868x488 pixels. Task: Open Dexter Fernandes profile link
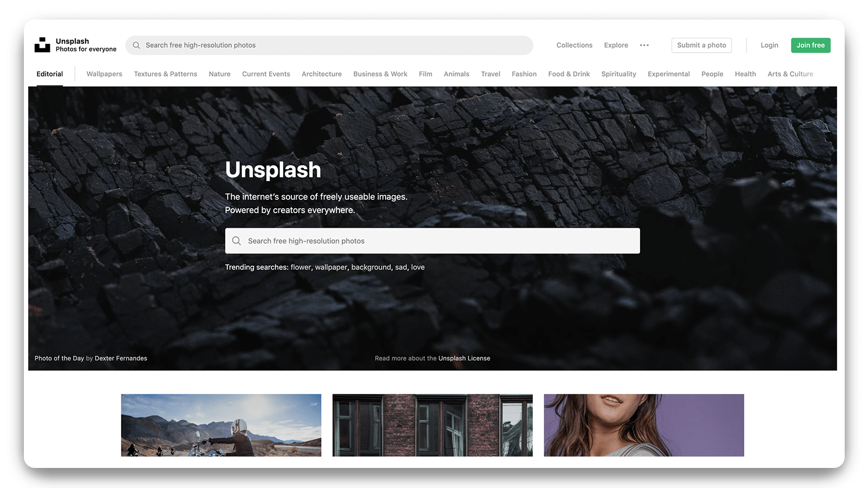point(121,358)
